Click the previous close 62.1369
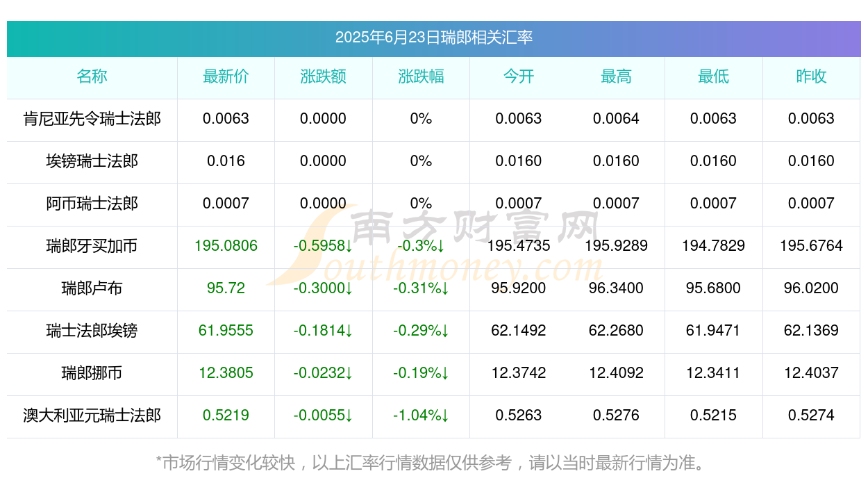This screenshot has width=868, height=485. pyautogui.click(x=811, y=331)
